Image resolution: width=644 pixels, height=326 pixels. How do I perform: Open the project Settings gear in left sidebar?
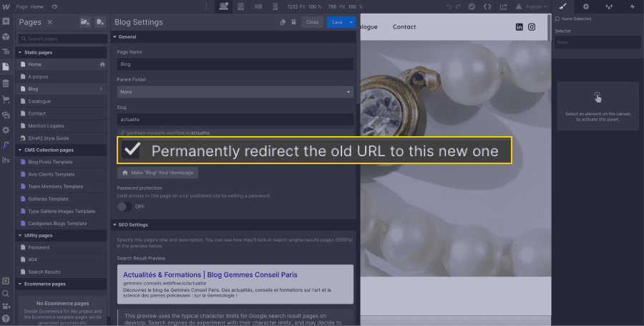click(x=6, y=130)
